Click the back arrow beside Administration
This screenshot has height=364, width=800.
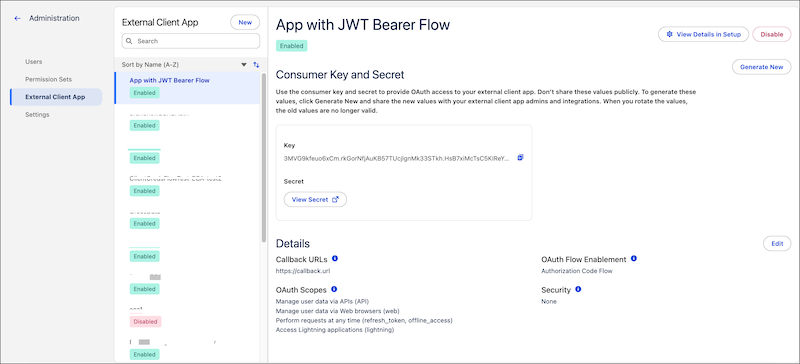(18, 18)
